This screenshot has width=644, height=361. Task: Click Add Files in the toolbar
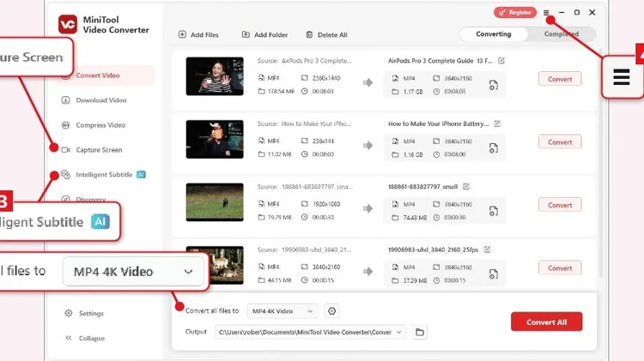click(198, 35)
